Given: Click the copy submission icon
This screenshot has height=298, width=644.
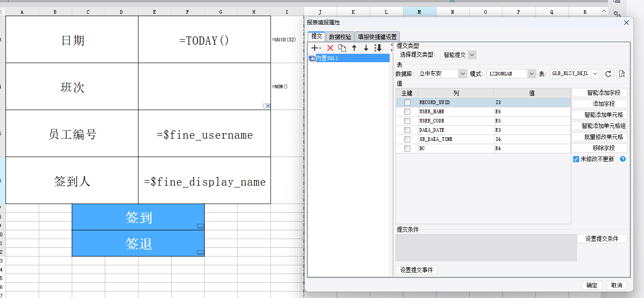Looking at the screenshot, I should click(x=342, y=48).
